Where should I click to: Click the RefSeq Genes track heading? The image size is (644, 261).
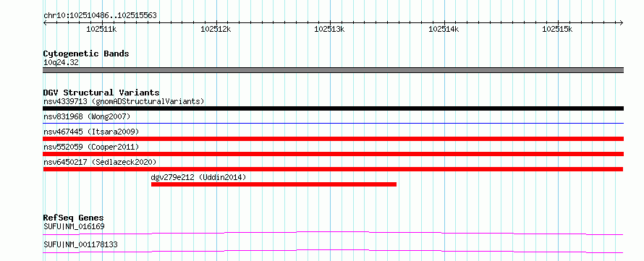tap(74, 218)
